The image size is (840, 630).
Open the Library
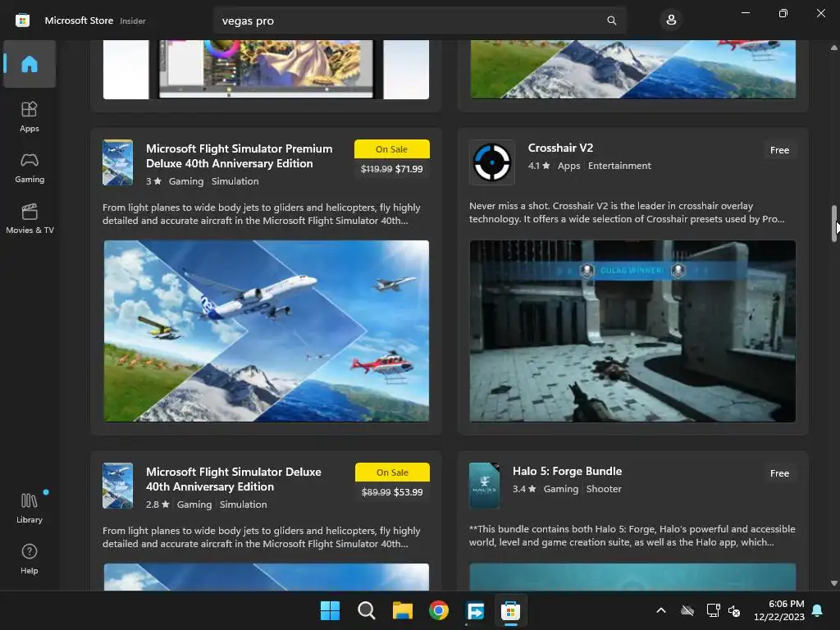(x=30, y=508)
